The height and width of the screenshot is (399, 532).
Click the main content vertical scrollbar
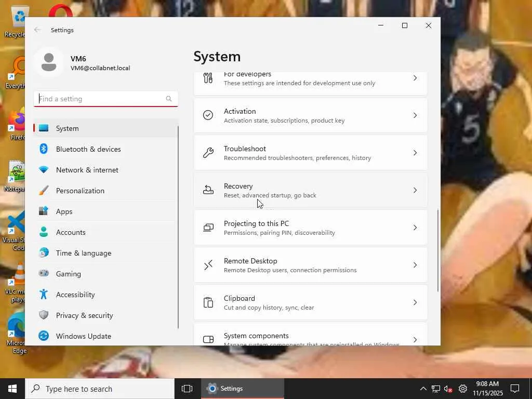pyautogui.click(x=437, y=250)
